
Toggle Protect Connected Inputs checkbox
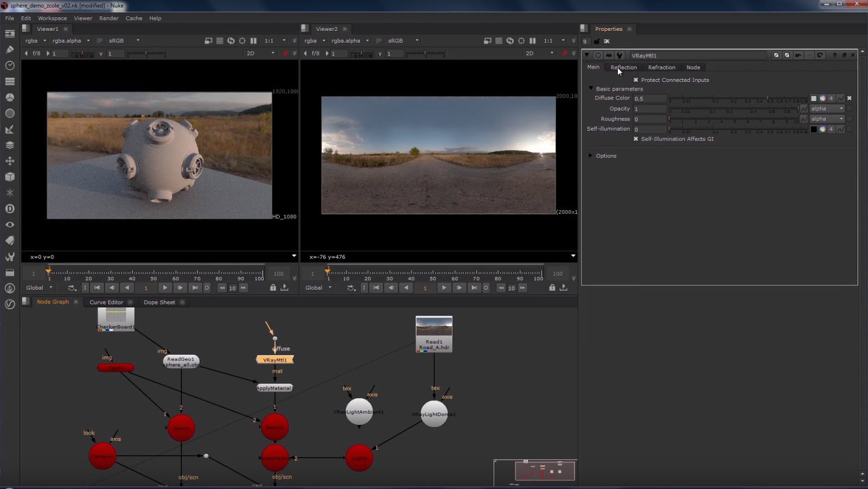(x=636, y=80)
